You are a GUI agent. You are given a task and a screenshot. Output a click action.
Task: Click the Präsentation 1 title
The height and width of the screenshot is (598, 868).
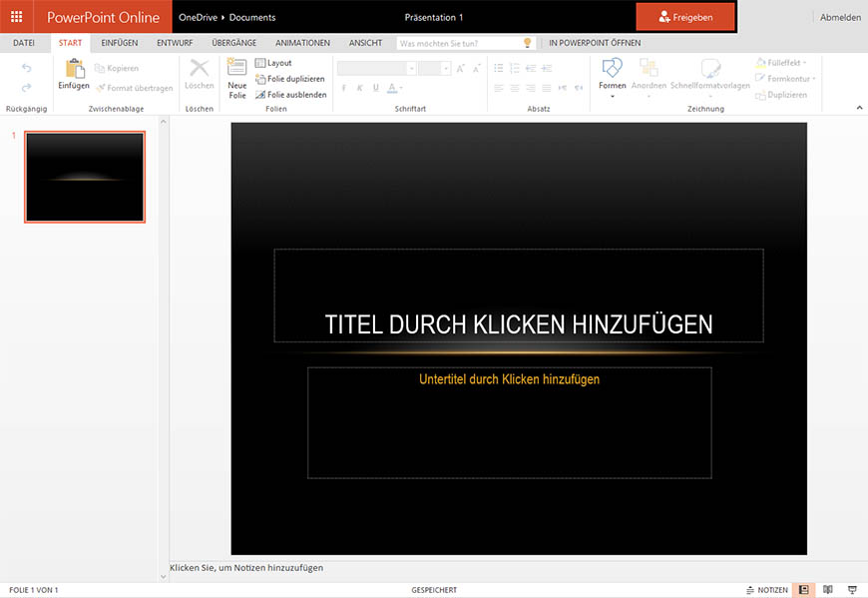click(x=433, y=17)
